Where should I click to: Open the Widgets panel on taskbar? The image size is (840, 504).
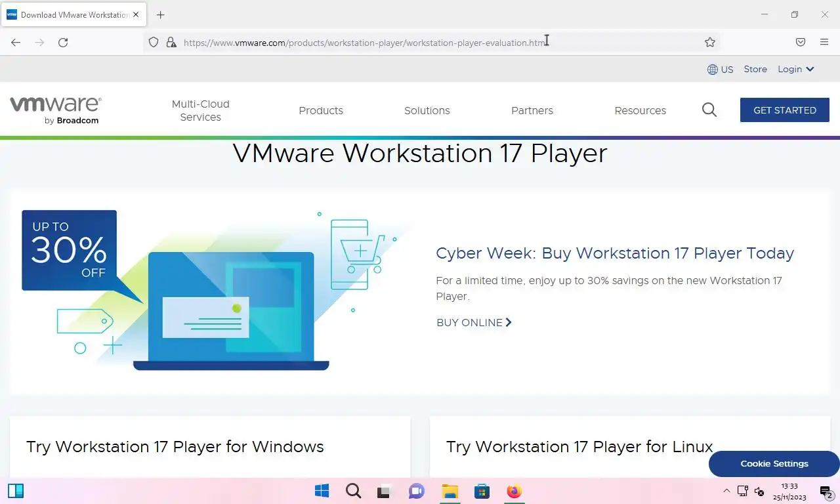[16, 491]
